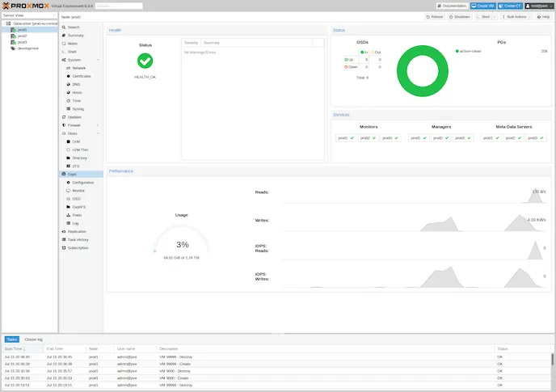Click the top search input field
Viewport: 556px width, 392px height.
pos(119,6)
